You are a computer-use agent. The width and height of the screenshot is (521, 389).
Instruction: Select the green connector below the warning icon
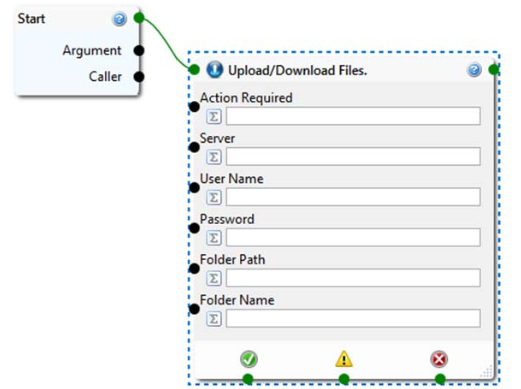click(344, 379)
